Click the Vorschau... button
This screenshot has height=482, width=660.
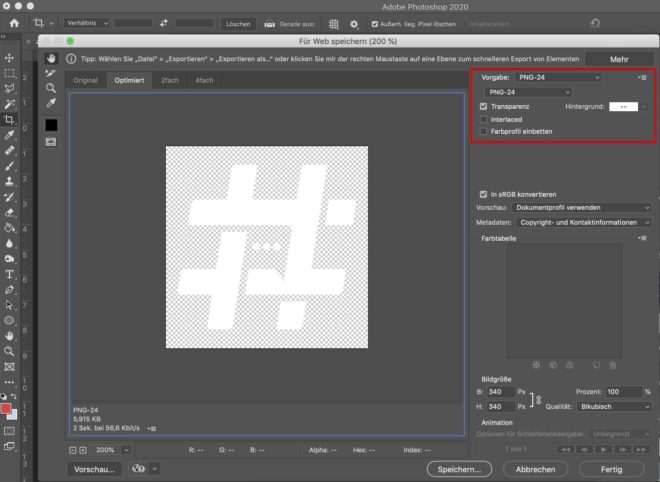(x=94, y=469)
